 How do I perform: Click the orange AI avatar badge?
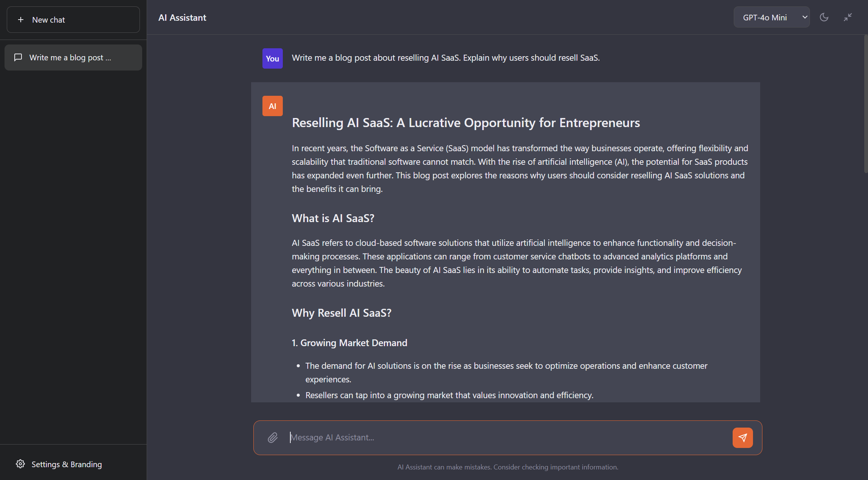pos(272,106)
